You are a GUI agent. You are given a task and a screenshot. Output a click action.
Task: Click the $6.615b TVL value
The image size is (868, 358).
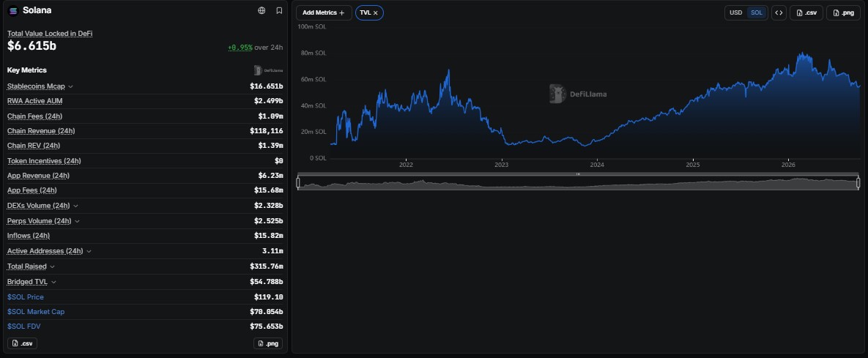tap(31, 46)
